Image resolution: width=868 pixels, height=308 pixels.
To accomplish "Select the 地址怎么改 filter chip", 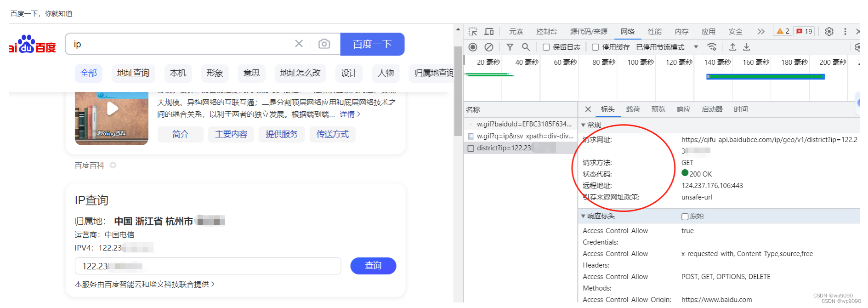I will click(300, 73).
